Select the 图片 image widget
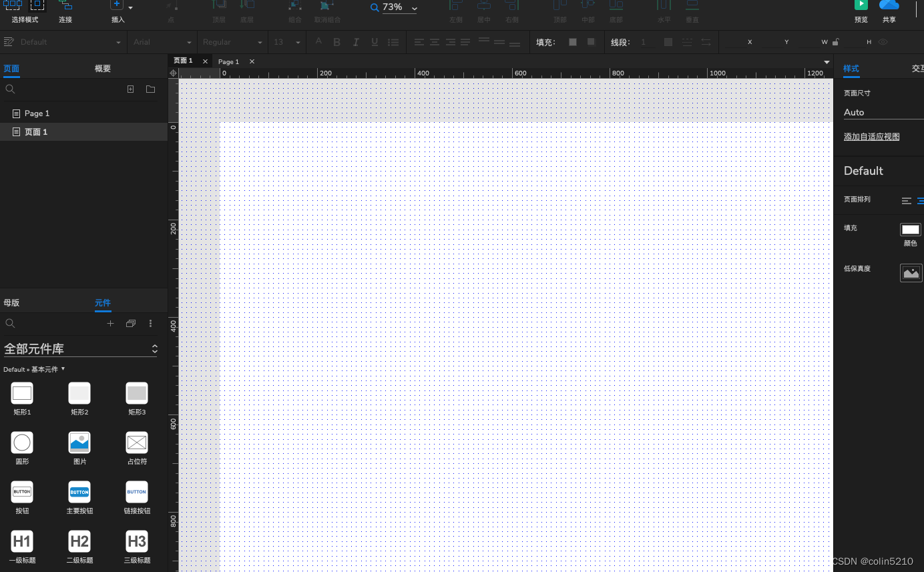The height and width of the screenshot is (572, 924). coord(79,448)
